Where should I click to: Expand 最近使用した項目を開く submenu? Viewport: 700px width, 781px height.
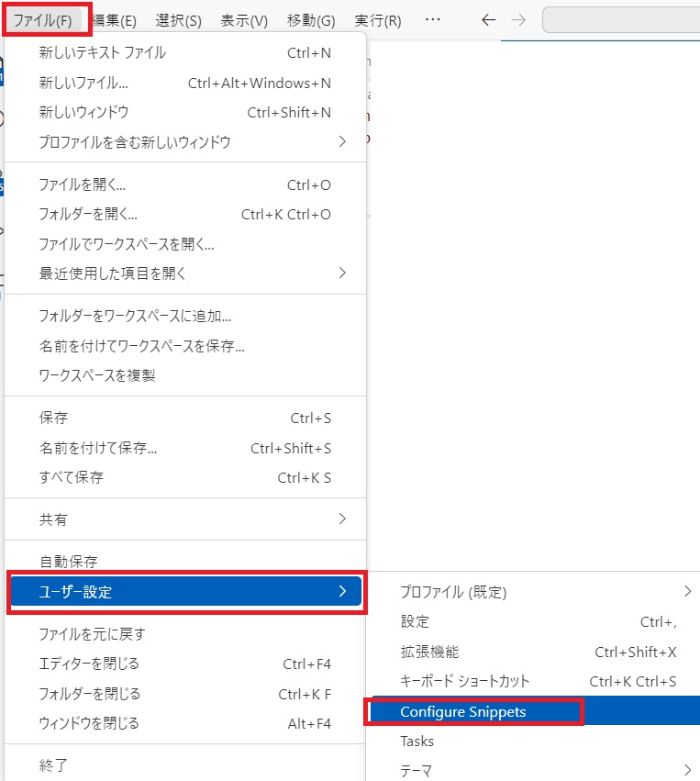pos(185,273)
